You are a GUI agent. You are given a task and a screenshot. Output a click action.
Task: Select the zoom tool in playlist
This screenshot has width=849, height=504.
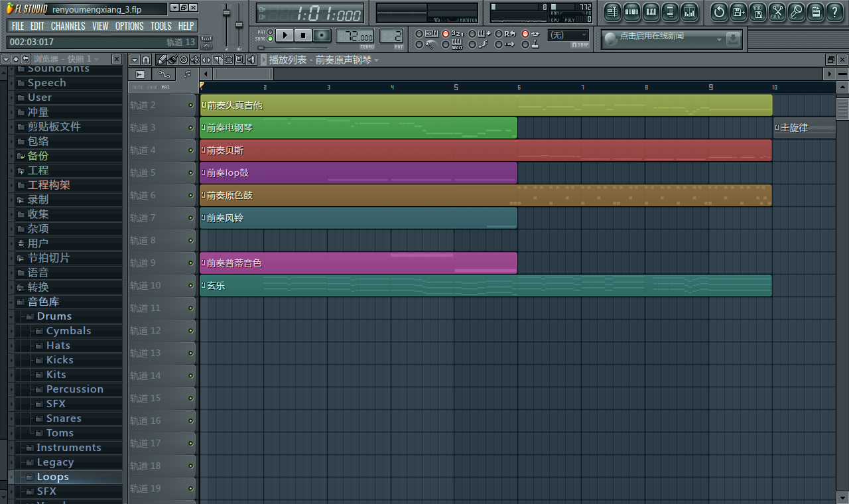240,60
